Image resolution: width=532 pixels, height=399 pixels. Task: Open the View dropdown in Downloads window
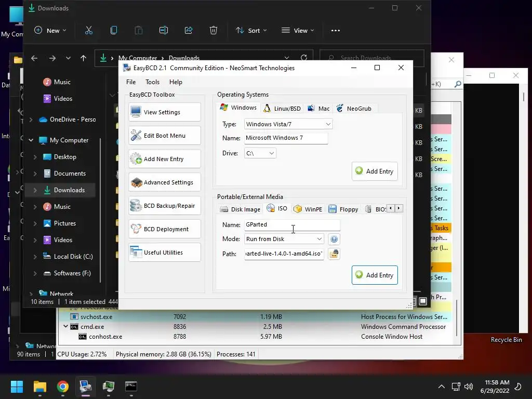[x=298, y=31]
